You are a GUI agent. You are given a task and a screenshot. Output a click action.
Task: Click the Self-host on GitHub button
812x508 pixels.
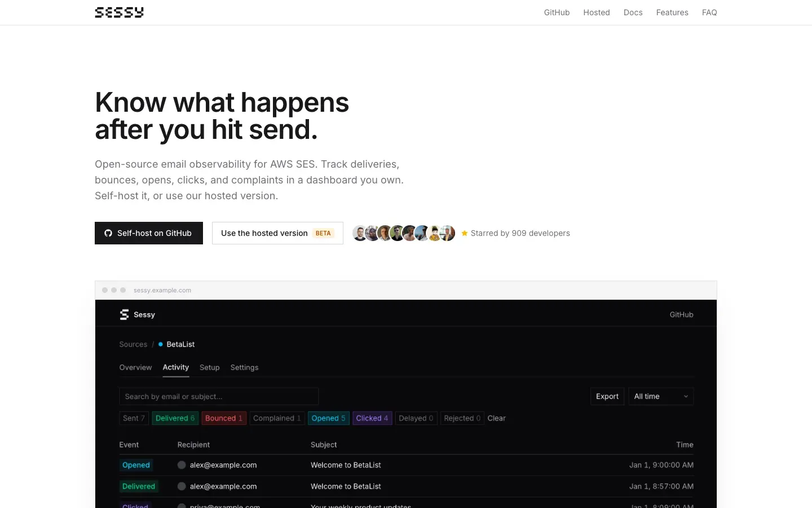point(149,233)
